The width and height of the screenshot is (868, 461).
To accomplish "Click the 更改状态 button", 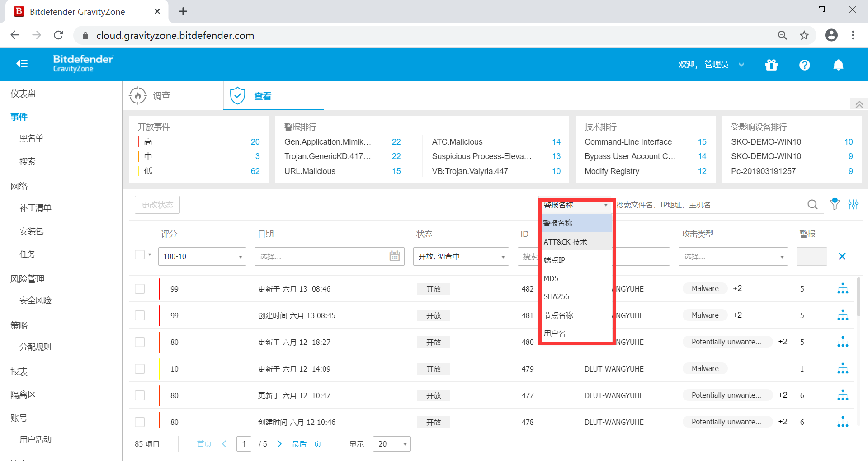I will click(157, 205).
